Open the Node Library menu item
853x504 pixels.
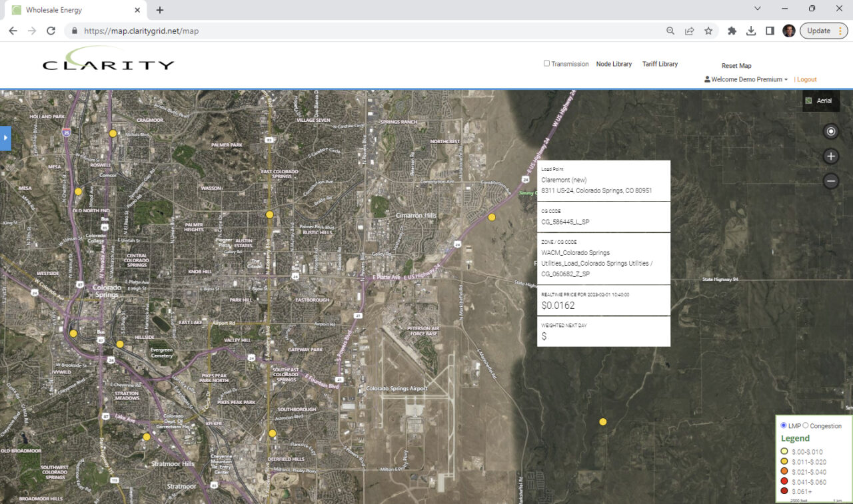pyautogui.click(x=614, y=64)
